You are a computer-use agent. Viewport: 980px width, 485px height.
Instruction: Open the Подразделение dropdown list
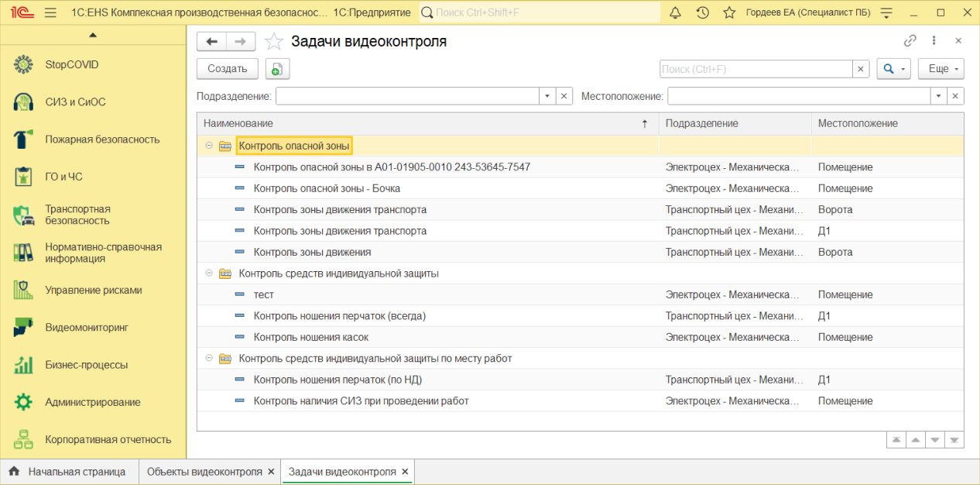pos(547,96)
